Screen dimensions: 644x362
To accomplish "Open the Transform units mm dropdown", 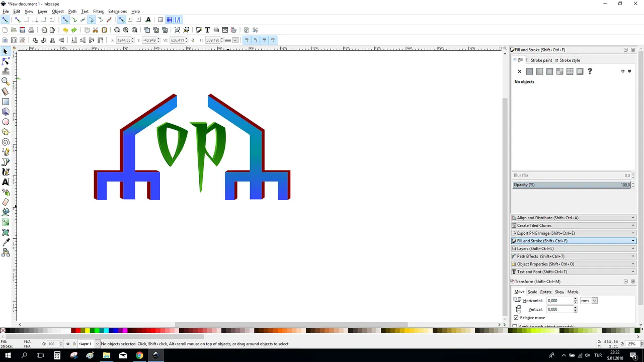I will (x=588, y=301).
